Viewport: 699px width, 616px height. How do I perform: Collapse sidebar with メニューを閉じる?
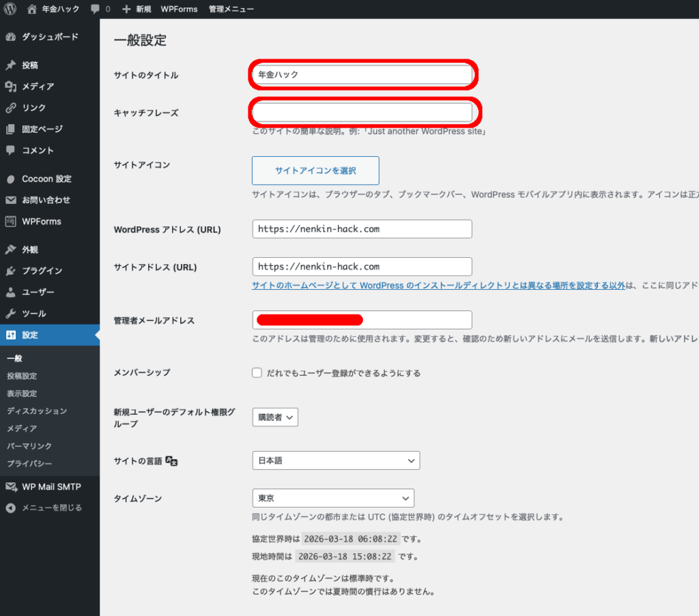(x=51, y=508)
